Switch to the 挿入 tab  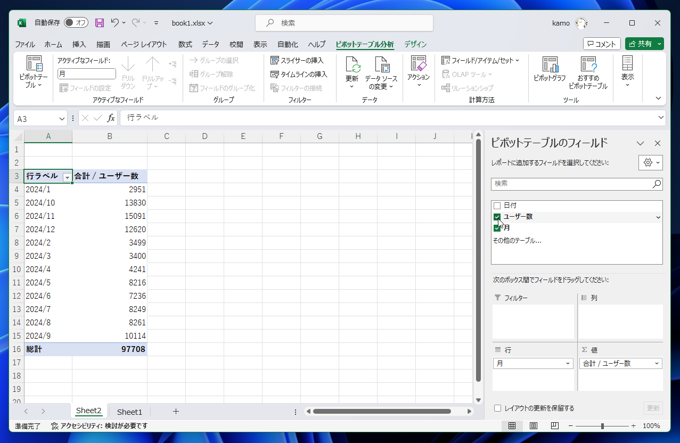[79, 44]
